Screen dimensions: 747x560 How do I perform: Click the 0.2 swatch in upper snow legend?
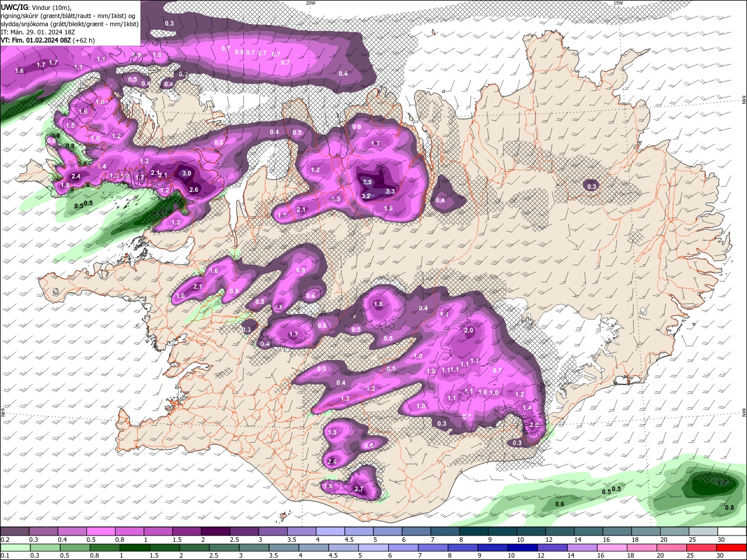15,531
